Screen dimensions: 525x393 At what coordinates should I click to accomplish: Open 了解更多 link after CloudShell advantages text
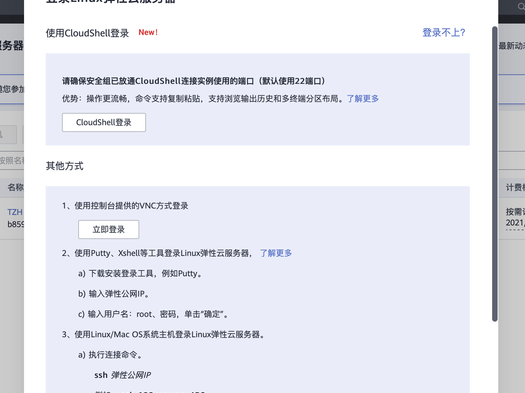click(x=363, y=99)
